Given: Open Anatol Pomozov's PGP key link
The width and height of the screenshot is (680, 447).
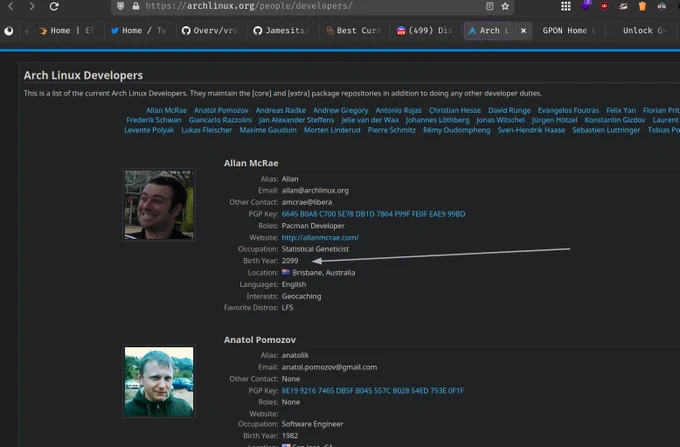Looking at the screenshot, I should pos(373,390).
